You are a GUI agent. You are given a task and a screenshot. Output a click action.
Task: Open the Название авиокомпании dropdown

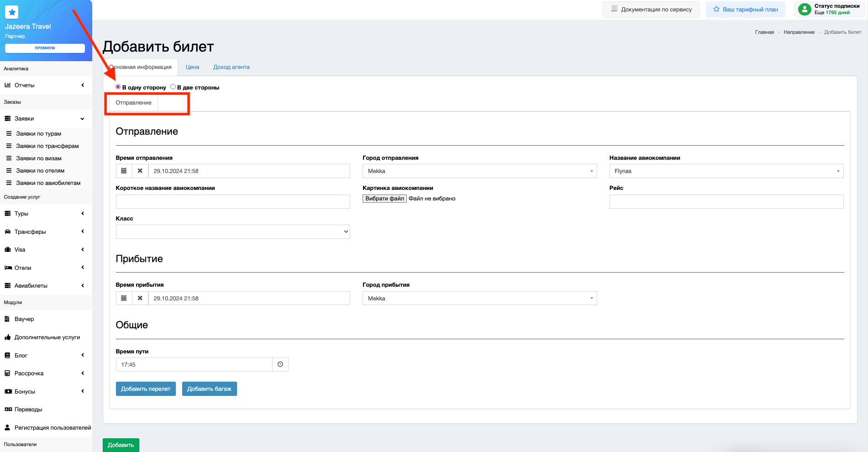tap(726, 171)
